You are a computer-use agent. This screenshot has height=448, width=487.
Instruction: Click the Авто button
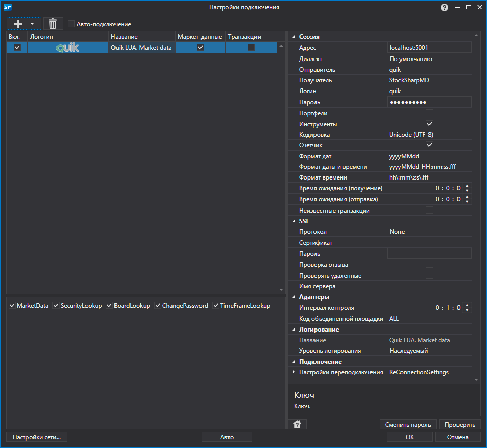pos(227,437)
